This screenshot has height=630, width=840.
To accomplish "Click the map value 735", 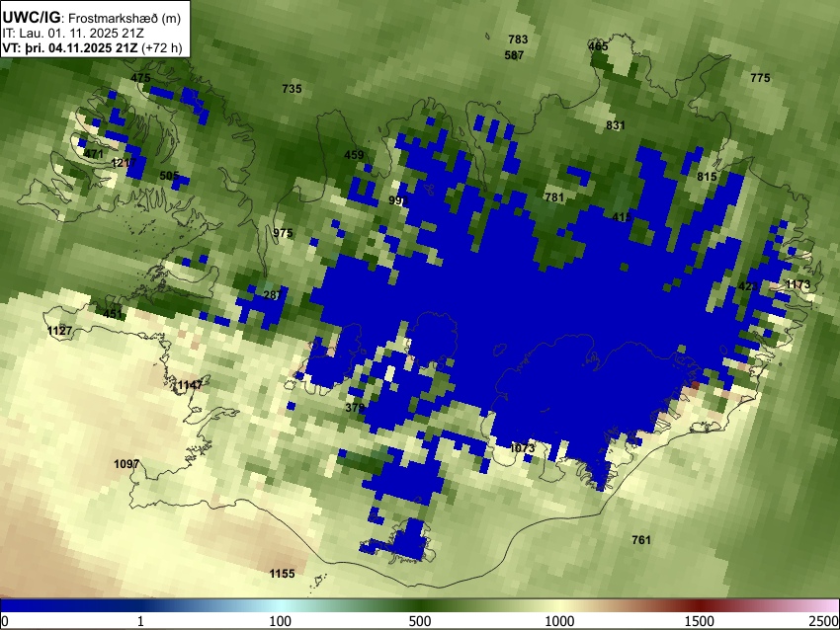I will pos(292,89).
